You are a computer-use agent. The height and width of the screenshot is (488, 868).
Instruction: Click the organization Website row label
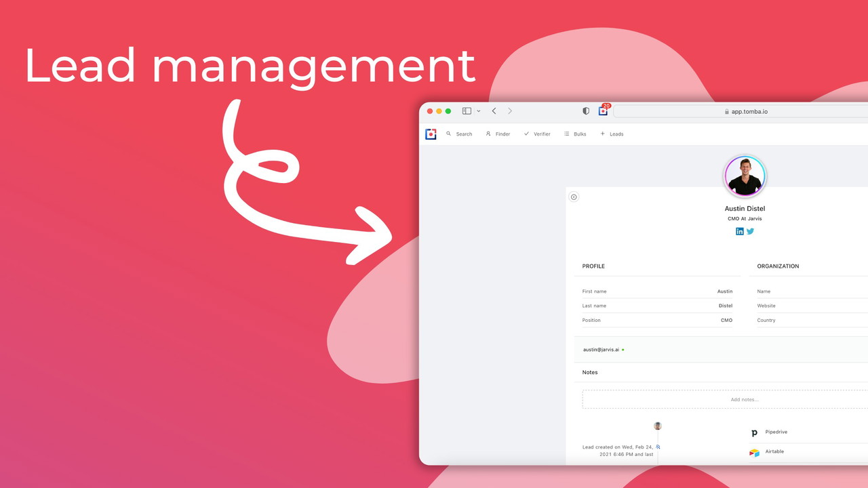point(766,306)
